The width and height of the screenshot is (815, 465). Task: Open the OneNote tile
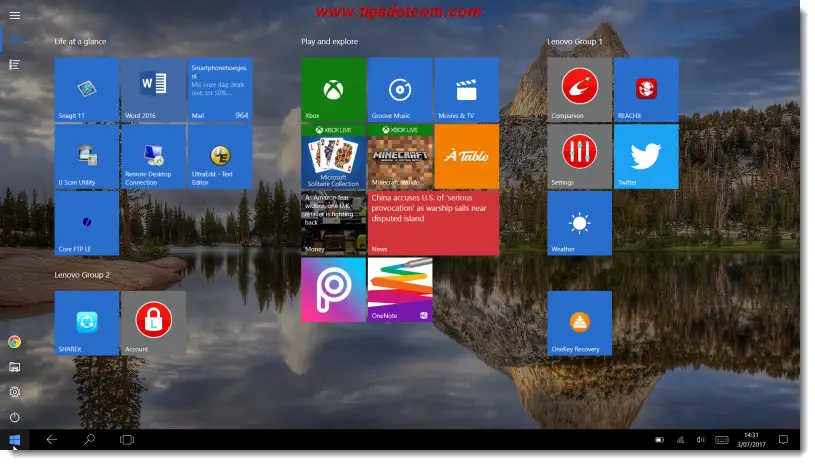point(400,290)
